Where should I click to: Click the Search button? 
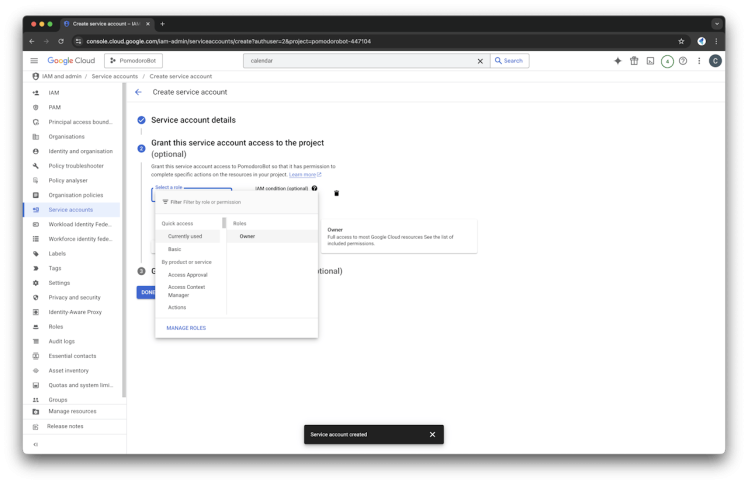click(509, 61)
